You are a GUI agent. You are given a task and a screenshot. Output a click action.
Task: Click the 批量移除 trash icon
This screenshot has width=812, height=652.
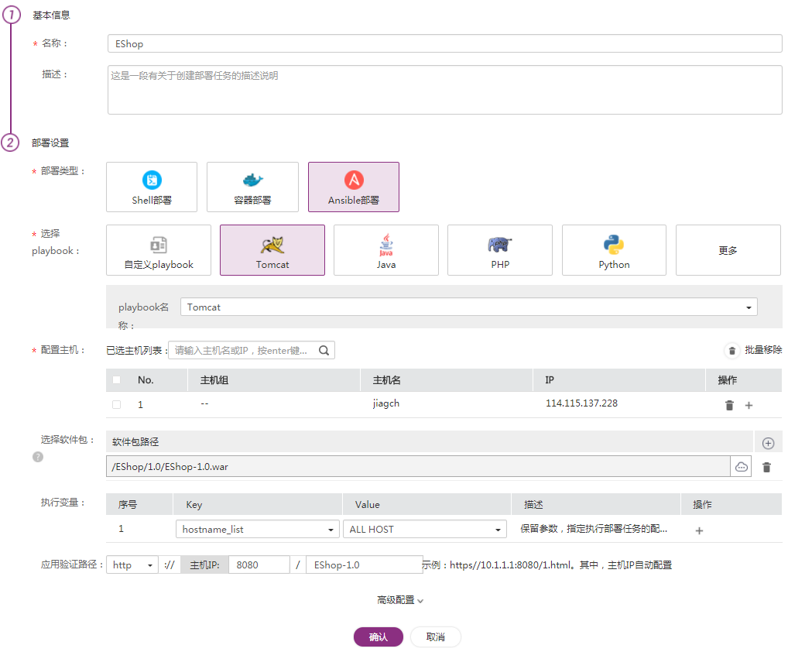pyautogui.click(x=731, y=351)
